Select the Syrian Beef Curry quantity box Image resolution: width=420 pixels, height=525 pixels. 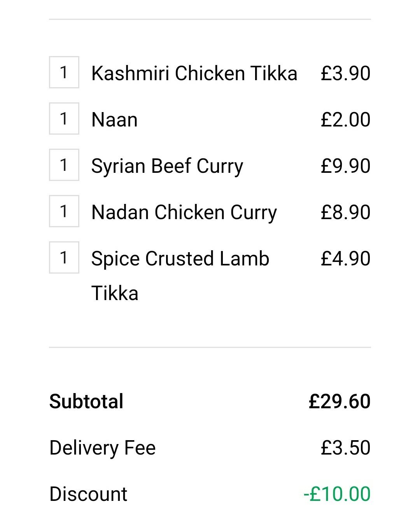click(64, 165)
